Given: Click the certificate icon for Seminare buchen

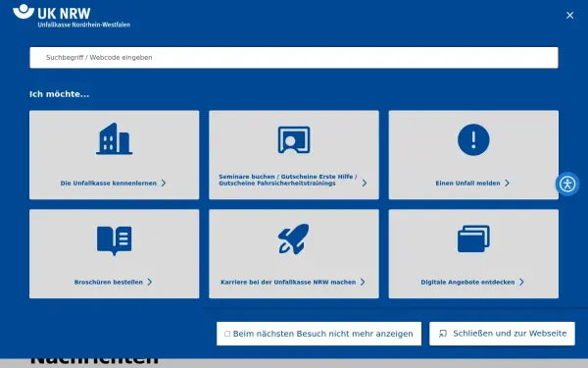Looking at the screenshot, I should [x=294, y=139].
